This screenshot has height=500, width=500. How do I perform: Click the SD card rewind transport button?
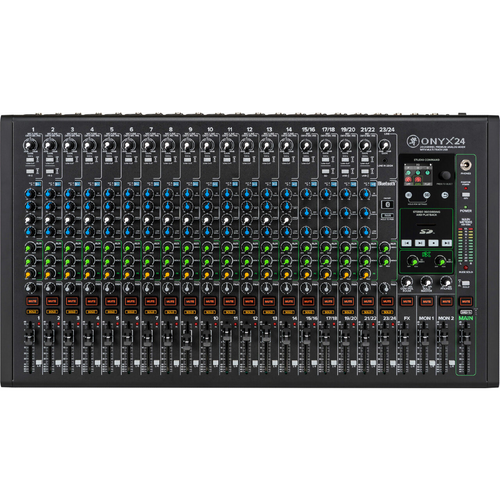pos(406,243)
